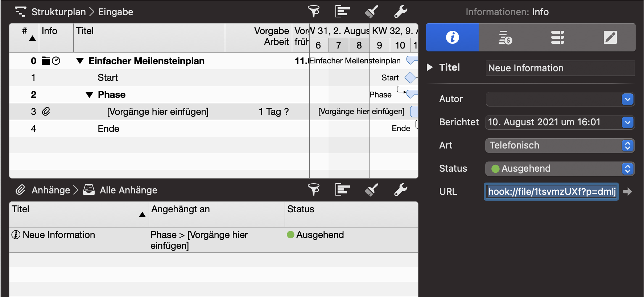Click the URL input field

551,192
